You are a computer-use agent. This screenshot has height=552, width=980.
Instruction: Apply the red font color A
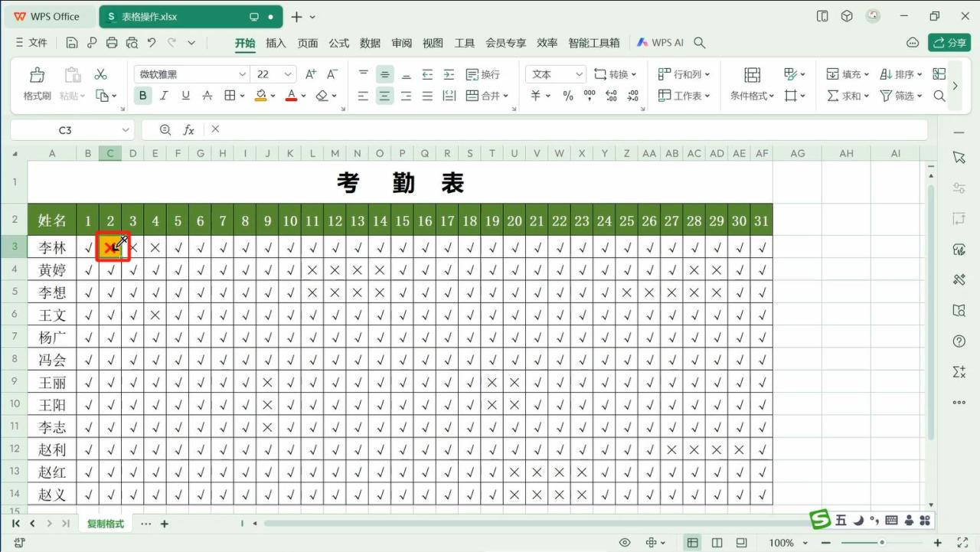(x=291, y=96)
